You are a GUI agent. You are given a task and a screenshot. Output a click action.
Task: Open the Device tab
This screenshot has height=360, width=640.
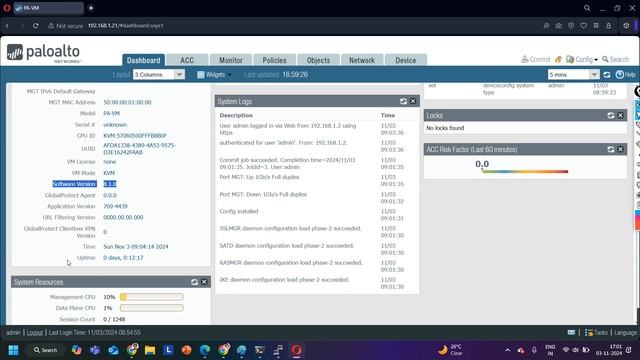click(405, 60)
